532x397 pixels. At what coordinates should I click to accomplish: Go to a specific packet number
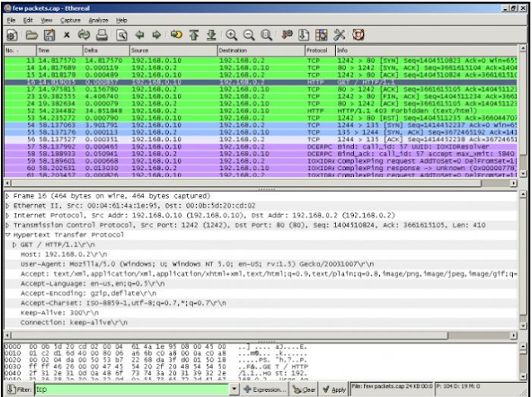pyautogui.click(x=176, y=35)
